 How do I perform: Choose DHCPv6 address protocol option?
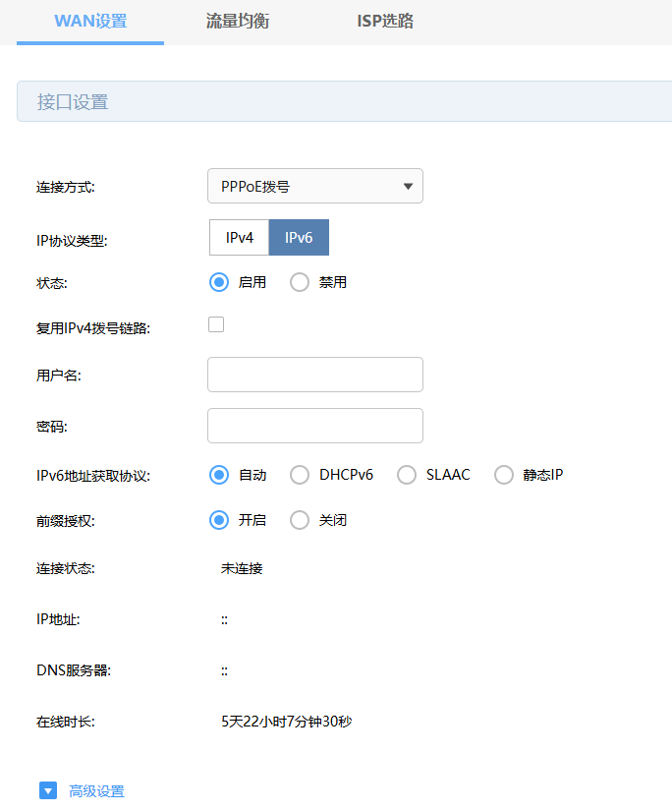tap(300, 475)
